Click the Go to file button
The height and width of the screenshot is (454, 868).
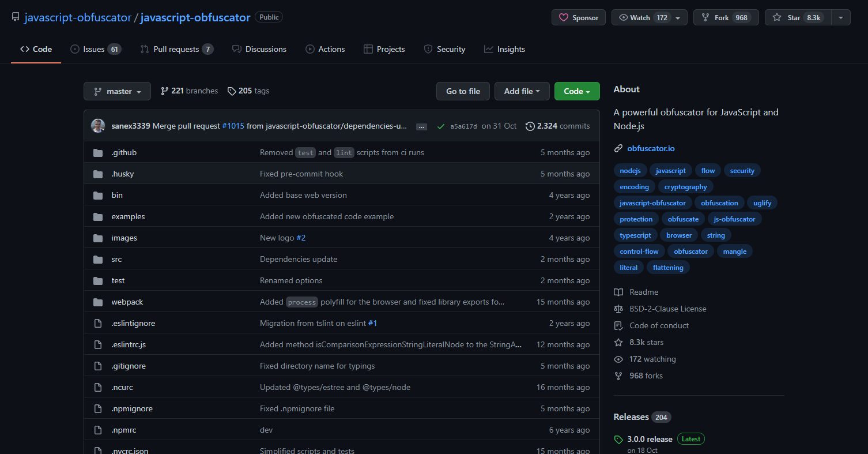tap(463, 91)
